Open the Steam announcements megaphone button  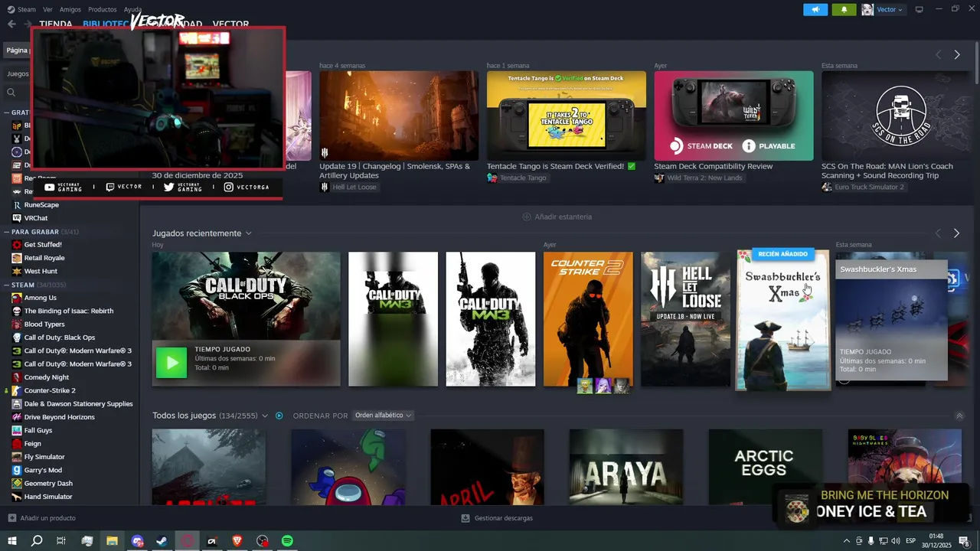point(815,9)
